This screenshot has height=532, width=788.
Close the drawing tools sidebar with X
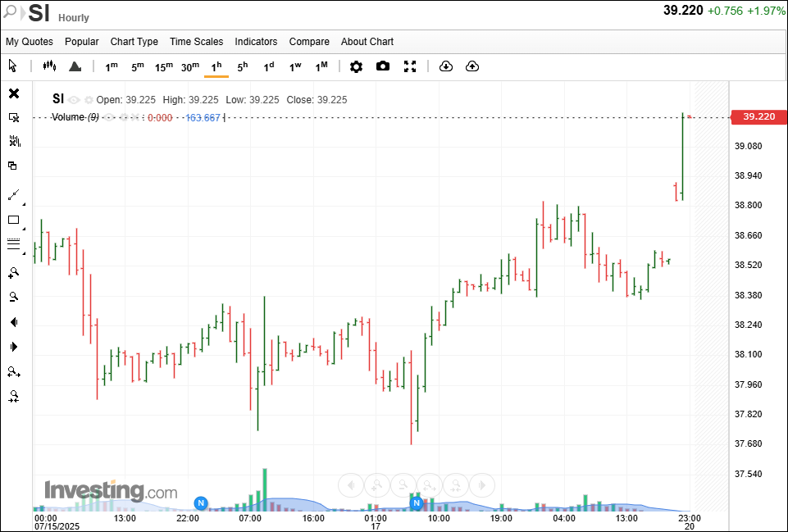click(14, 93)
